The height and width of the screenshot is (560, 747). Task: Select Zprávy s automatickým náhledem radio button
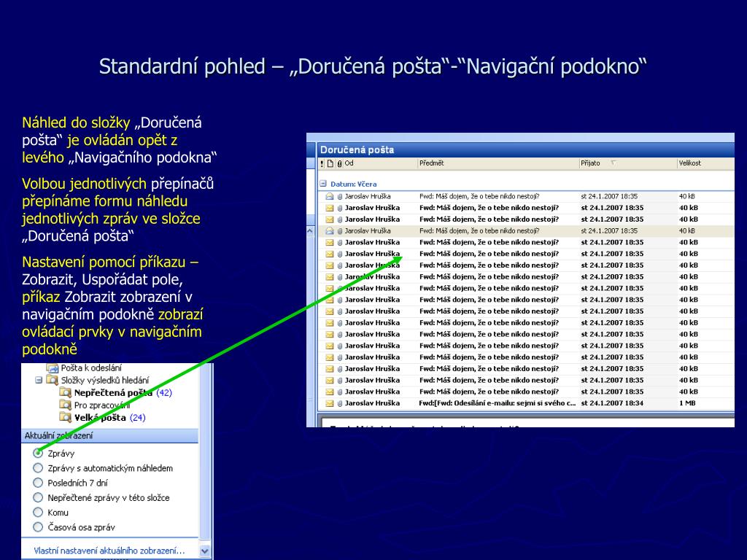pyautogui.click(x=38, y=468)
